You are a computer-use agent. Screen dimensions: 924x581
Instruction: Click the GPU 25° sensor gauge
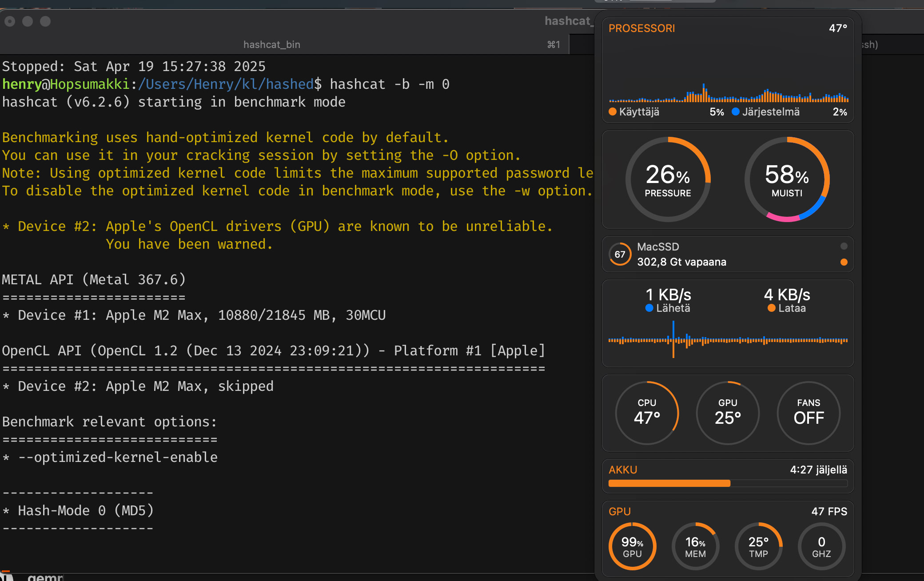pyautogui.click(x=728, y=412)
